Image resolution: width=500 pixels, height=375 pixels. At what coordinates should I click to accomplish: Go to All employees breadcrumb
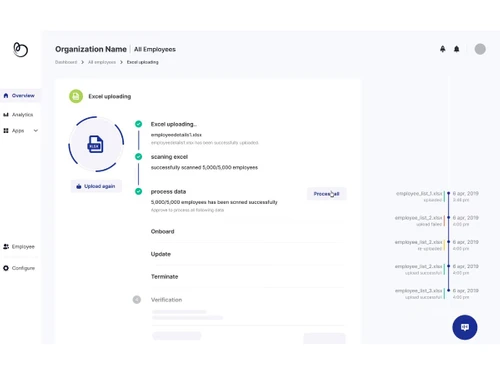point(102,62)
